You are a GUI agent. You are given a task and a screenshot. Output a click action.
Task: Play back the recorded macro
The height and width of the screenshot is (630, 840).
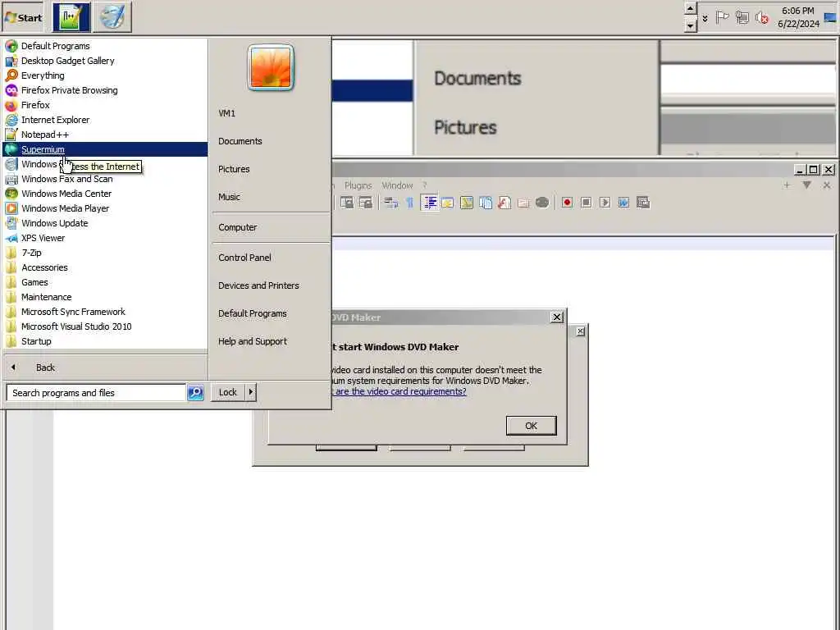click(x=605, y=203)
